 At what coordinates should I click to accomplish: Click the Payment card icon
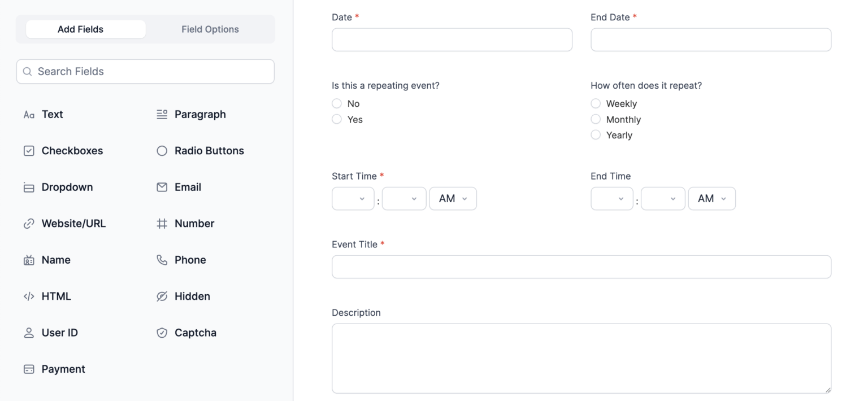click(29, 369)
